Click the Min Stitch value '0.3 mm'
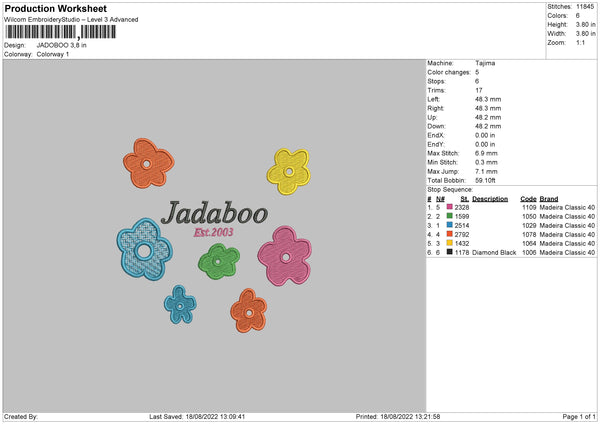Viewport: 600px width, 424px height. click(x=486, y=162)
